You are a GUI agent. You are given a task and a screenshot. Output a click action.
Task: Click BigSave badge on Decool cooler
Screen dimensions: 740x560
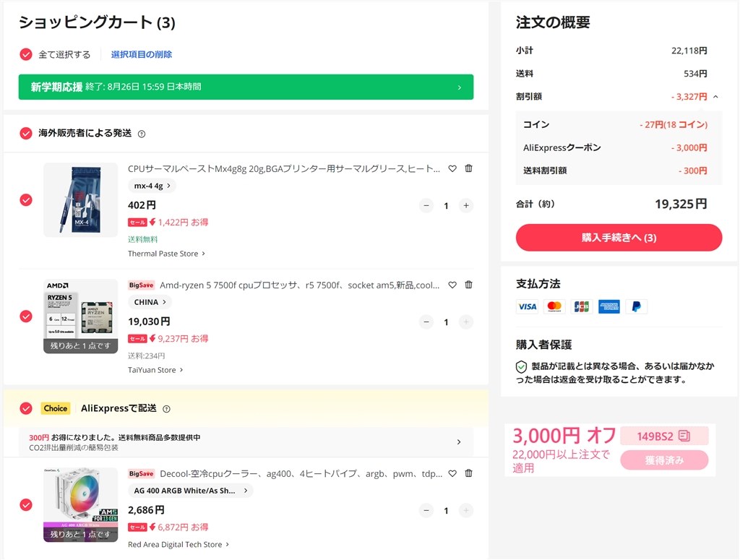tap(141, 474)
